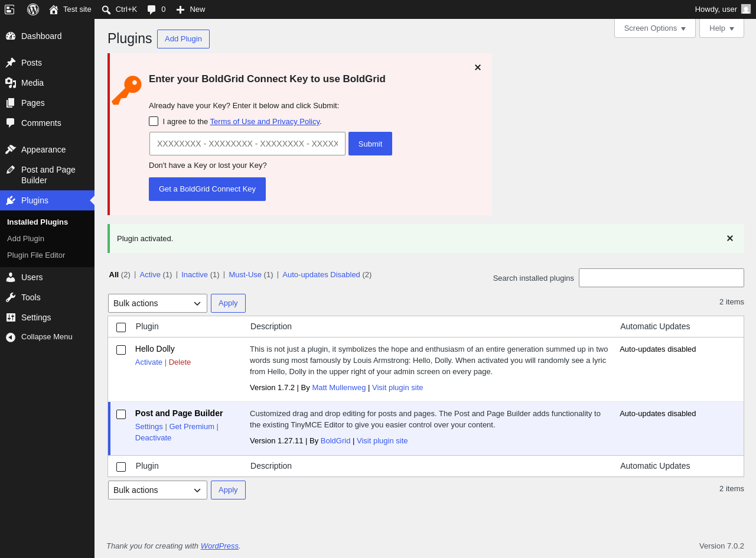Open the WordPress link in footer

pyautogui.click(x=220, y=546)
